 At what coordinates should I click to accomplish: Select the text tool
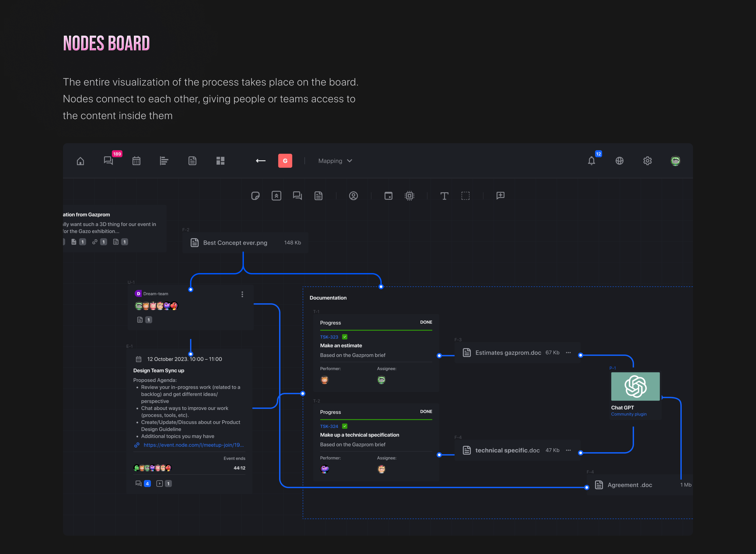pos(444,196)
